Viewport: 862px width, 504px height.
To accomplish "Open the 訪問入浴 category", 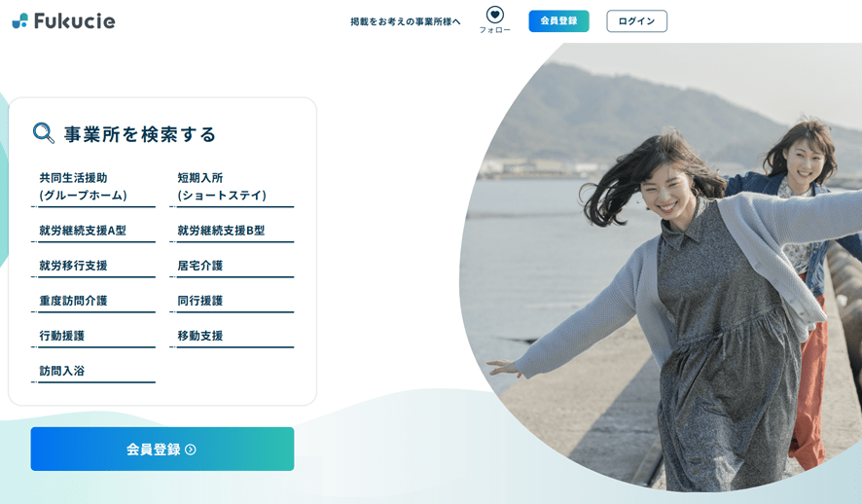I will 93,372.
